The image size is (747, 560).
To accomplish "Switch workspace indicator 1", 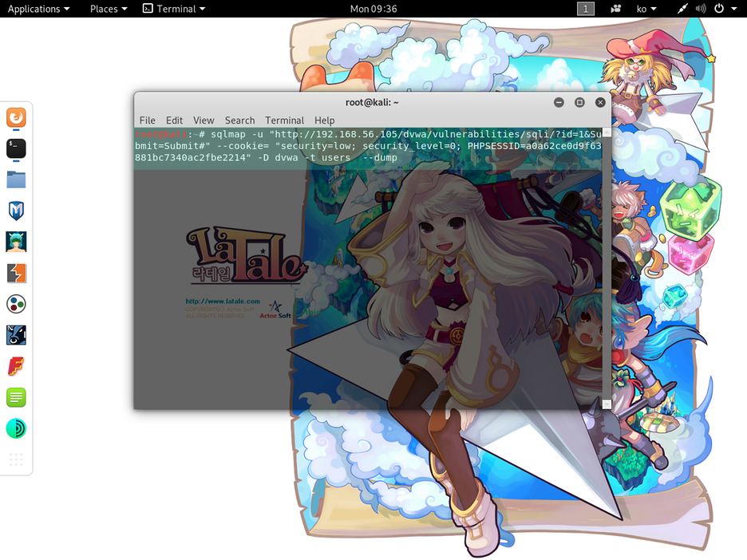I will 586,9.
